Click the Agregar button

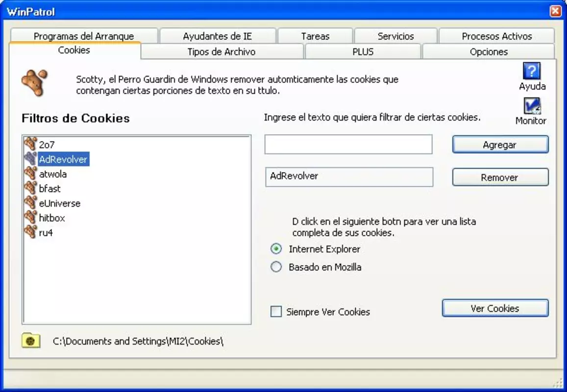pos(500,145)
